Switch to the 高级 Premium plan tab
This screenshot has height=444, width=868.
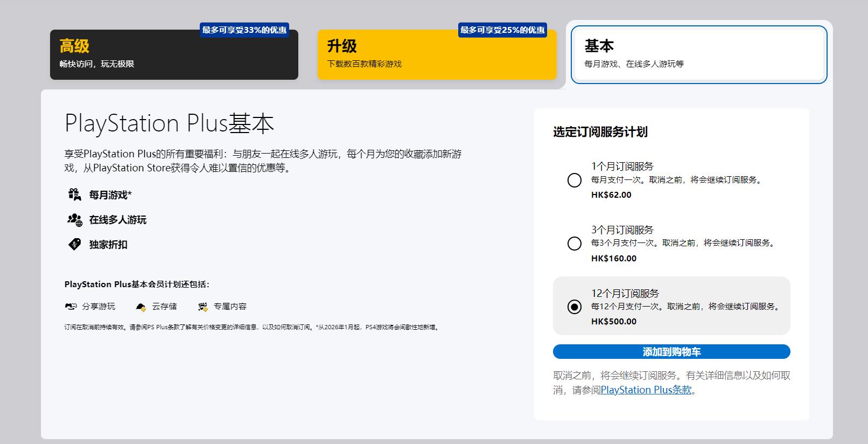coord(174,55)
